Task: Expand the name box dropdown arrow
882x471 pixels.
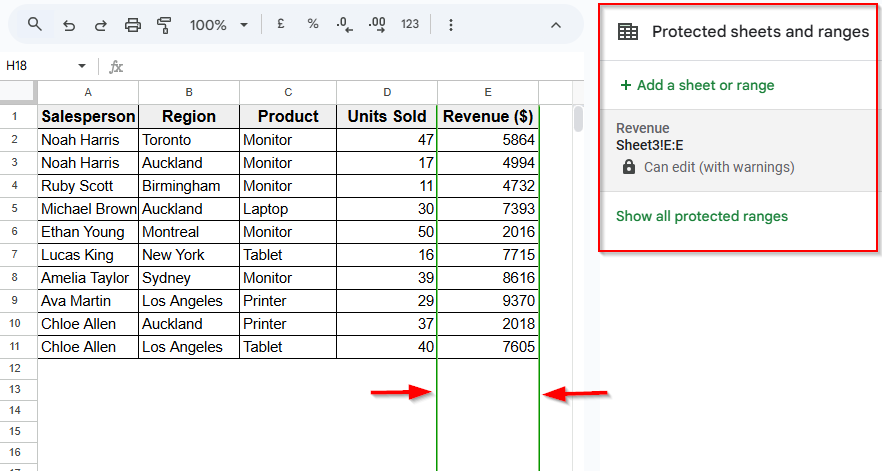Action: pos(82,66)
